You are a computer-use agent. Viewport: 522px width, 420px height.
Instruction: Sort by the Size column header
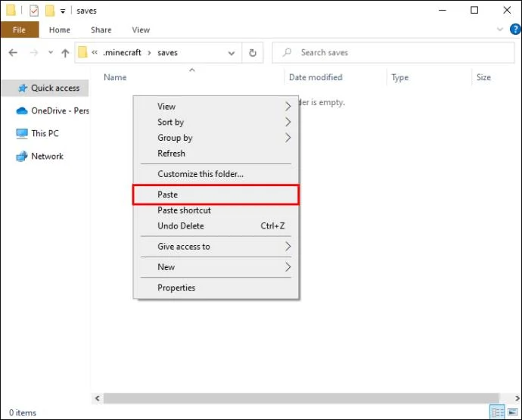(x=483, y=77)
